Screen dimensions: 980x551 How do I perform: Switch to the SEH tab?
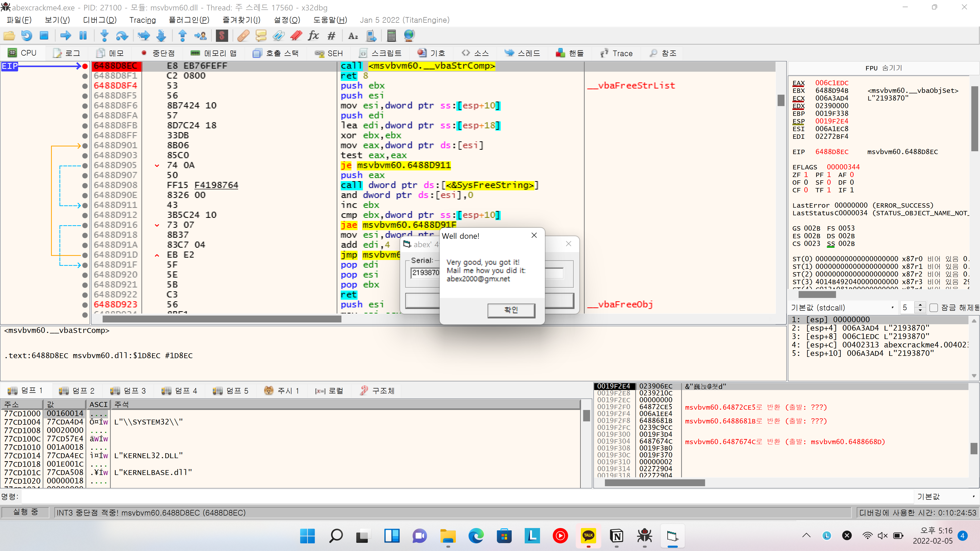point(329,53)
